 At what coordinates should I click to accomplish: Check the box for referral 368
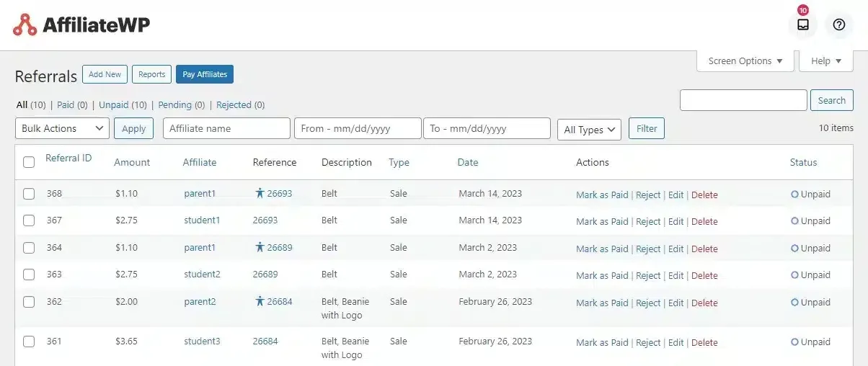tap(29, 194)
